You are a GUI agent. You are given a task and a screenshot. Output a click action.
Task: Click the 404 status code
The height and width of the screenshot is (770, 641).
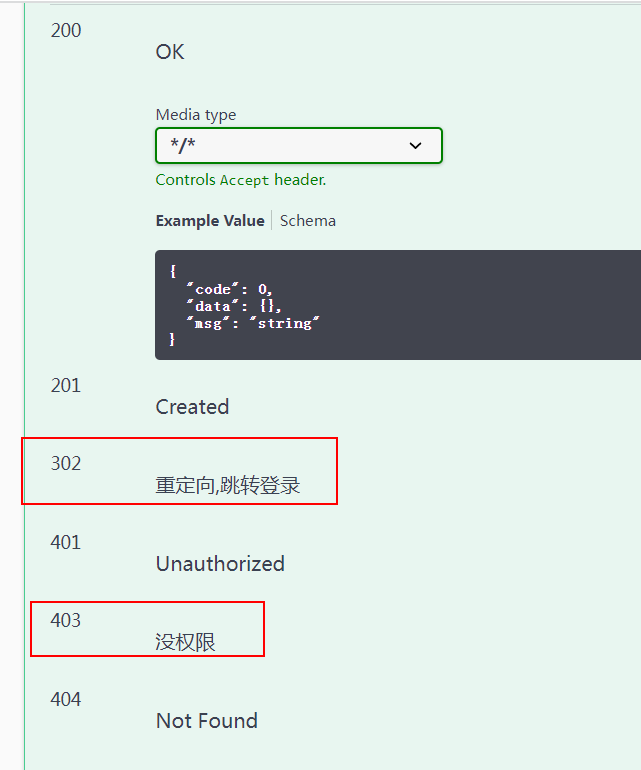click(x=66, y=699)
